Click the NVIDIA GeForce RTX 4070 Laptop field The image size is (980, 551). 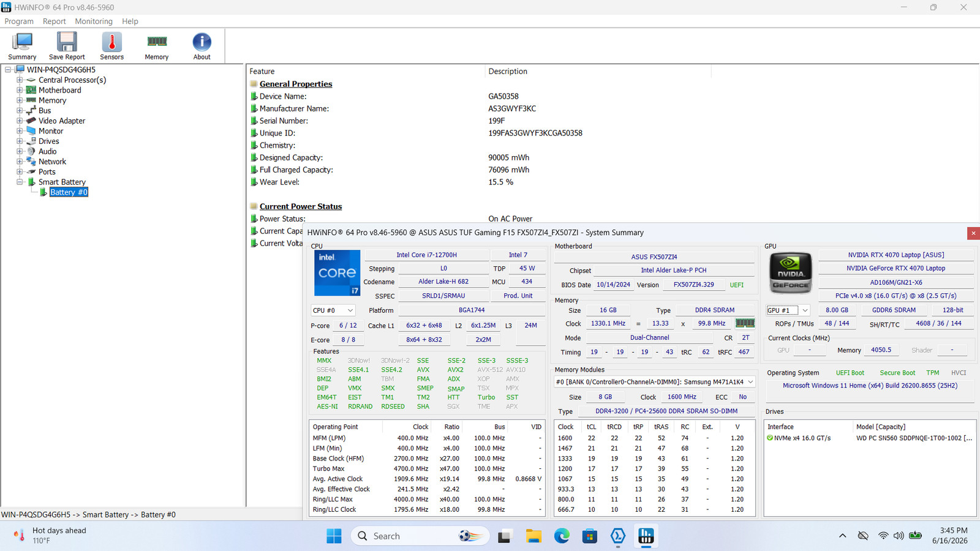coord(895,268)
